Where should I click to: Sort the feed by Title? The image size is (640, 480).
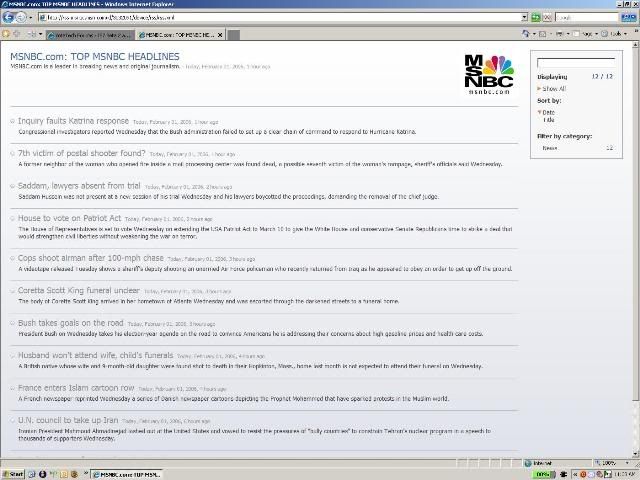coord(548,120)
